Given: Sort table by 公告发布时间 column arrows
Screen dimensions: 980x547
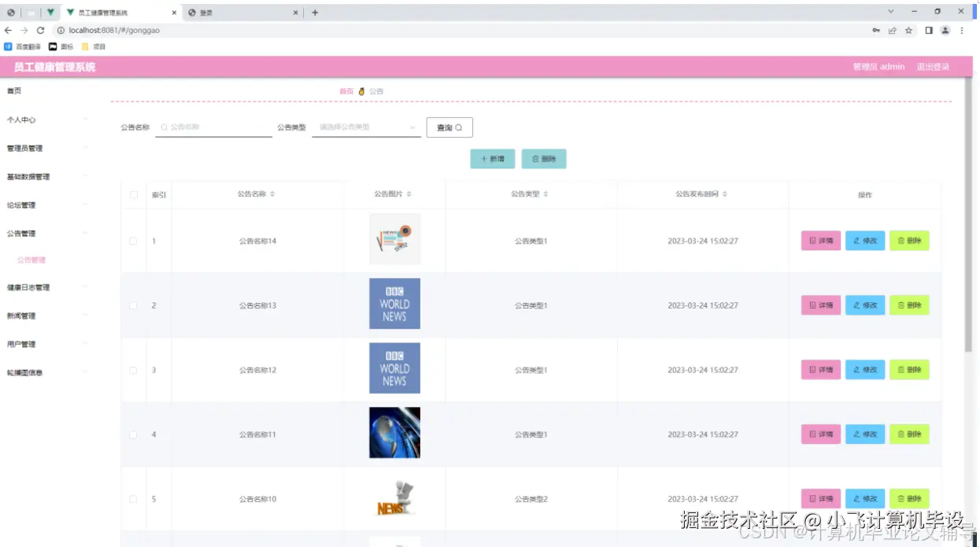Looking at the screenshot, I should (x=725, y=194).
